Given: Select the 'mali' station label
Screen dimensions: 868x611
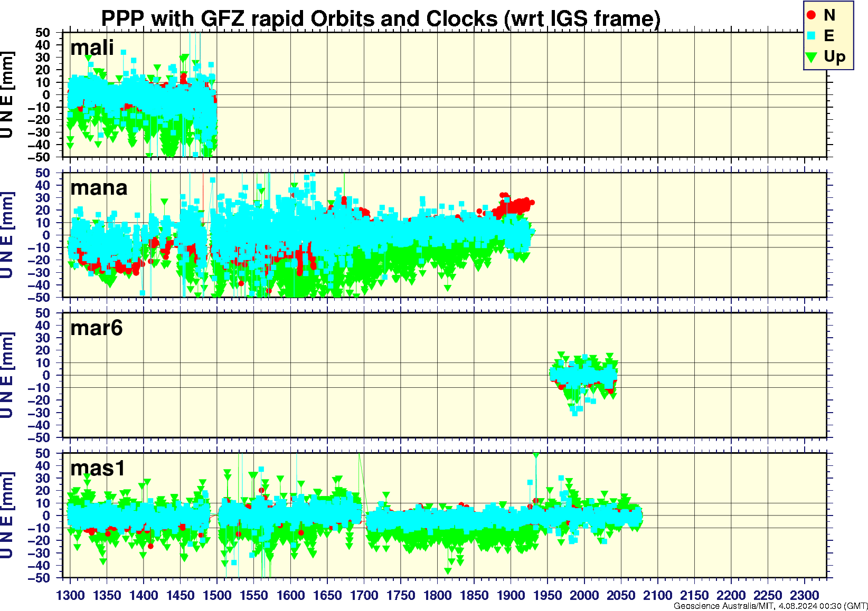Looking at the screenshot, I should [92, 47].
